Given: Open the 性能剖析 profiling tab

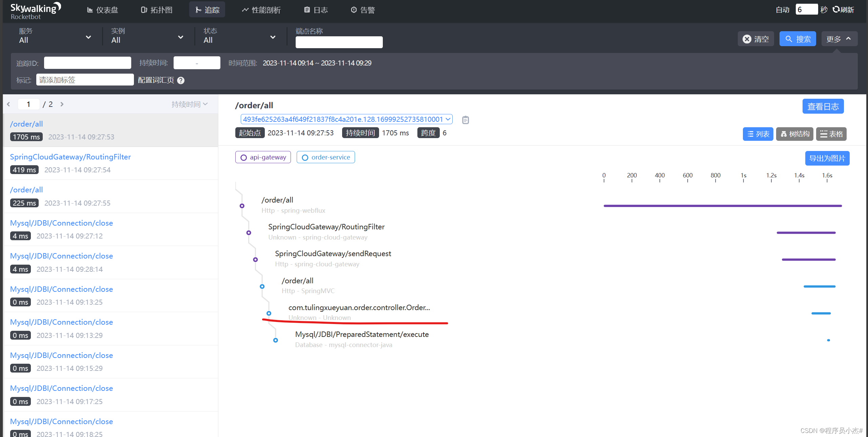Looking at the screenshot, I should (x=261, y=10).
